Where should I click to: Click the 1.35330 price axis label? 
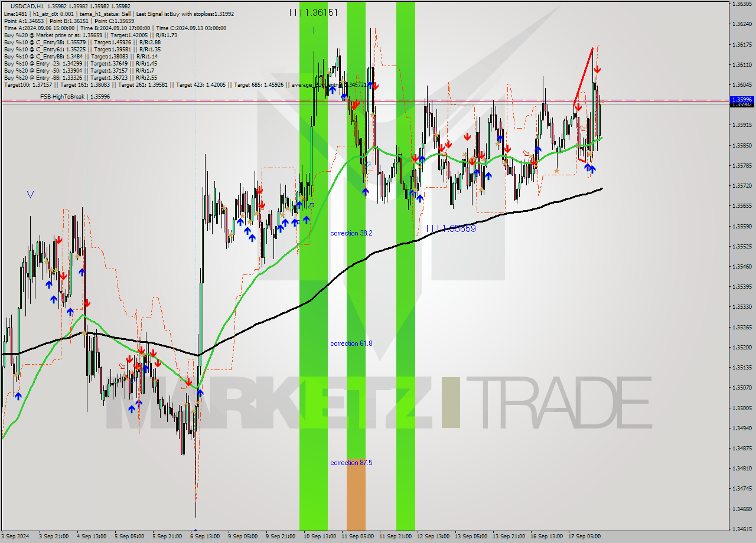click(x=742, y=307)
